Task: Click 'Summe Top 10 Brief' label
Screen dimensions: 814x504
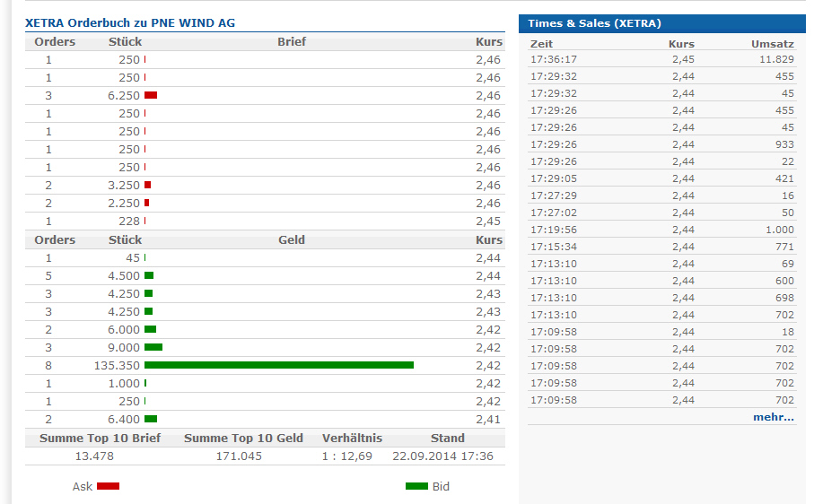Action: pos(101,439)
